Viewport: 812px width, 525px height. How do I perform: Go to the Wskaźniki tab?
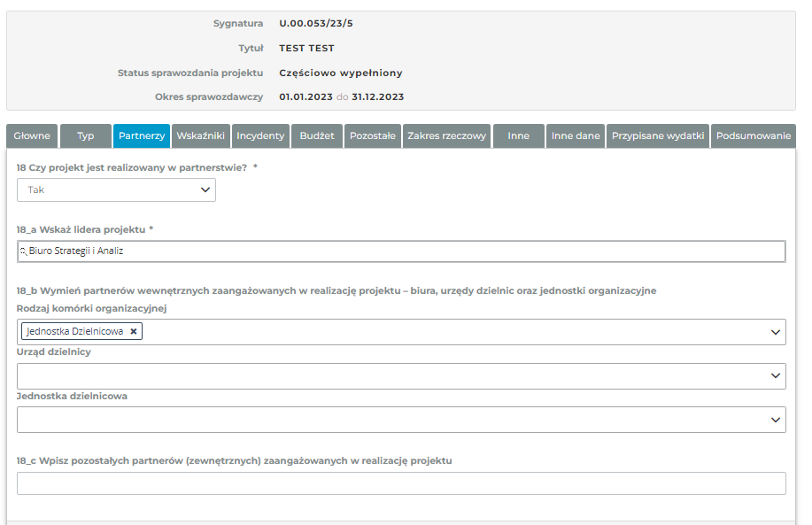(201, 136)
